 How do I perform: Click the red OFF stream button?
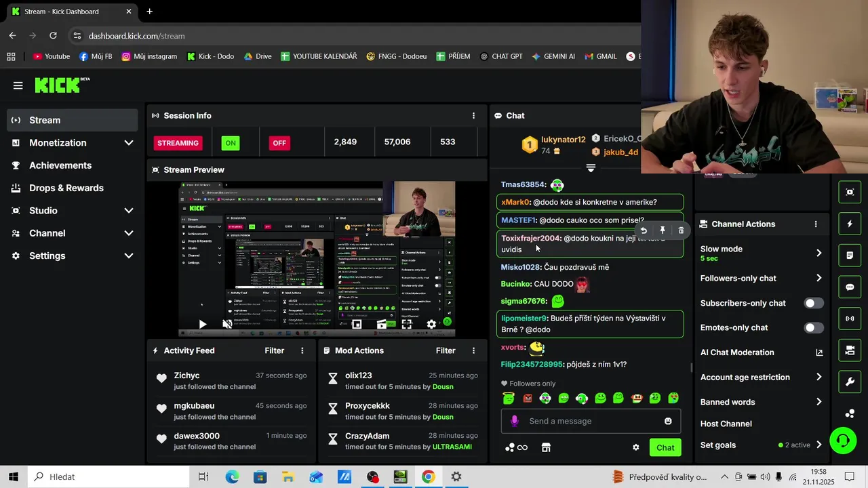click(279, 143)
